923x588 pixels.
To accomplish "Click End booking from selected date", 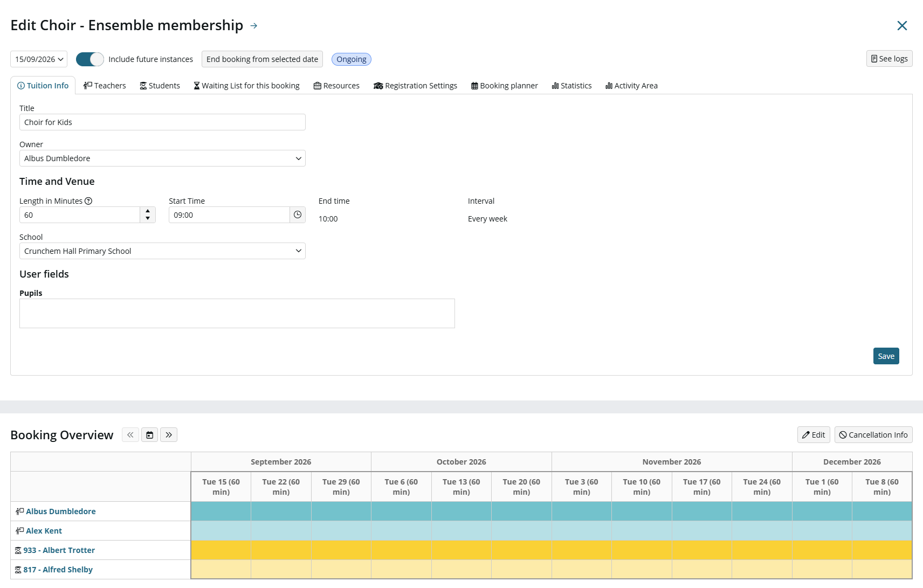I will tap(262, 59).
